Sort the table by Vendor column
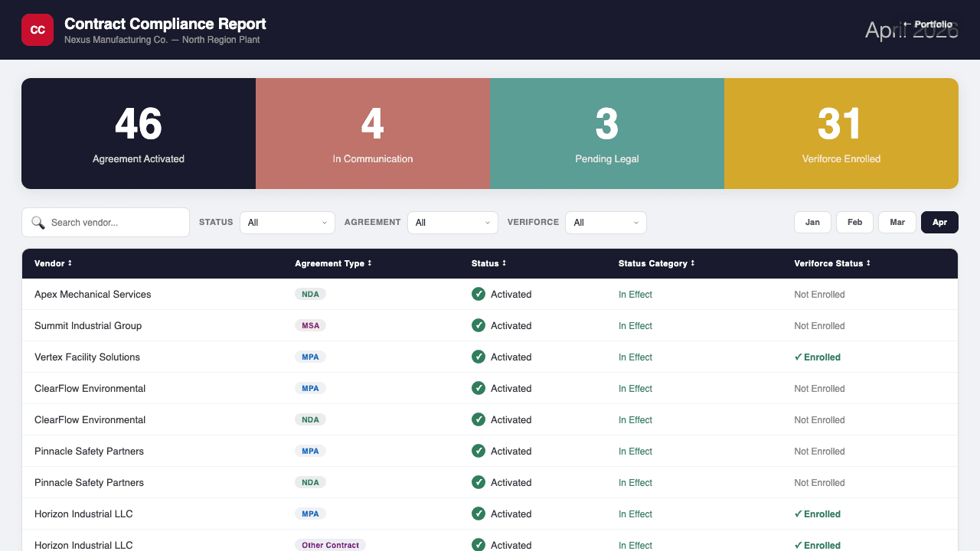 pos(53,263)
